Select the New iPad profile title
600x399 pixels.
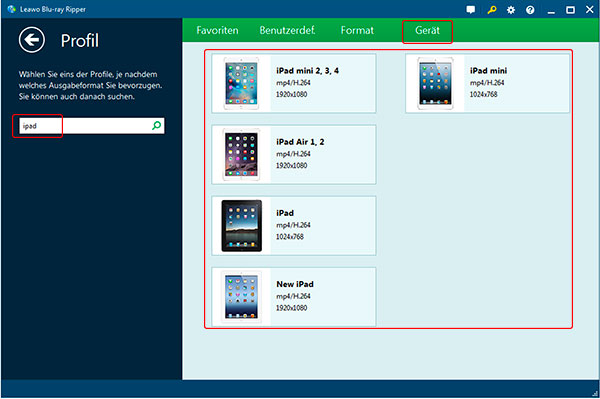pos(295,284)
